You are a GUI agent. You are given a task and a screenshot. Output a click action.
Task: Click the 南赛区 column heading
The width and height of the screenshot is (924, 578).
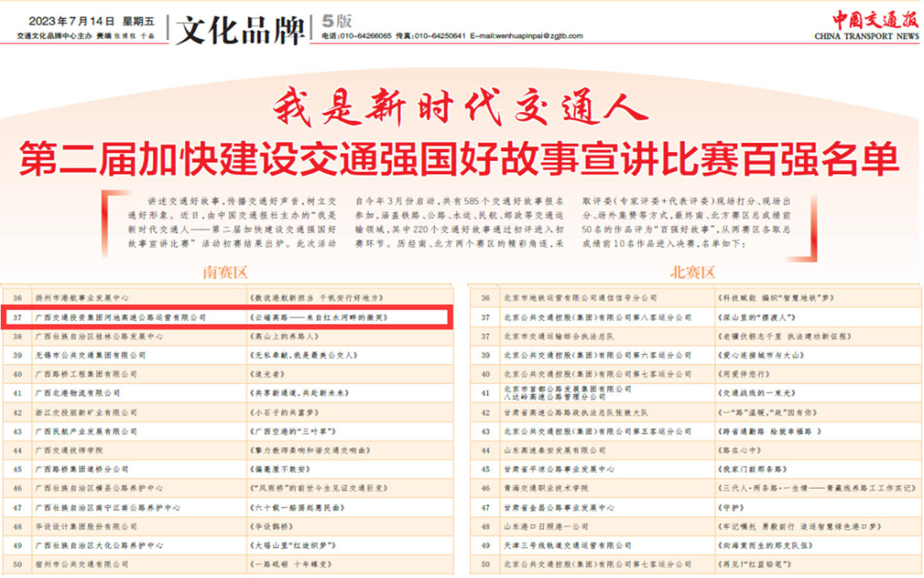point(225,272)
